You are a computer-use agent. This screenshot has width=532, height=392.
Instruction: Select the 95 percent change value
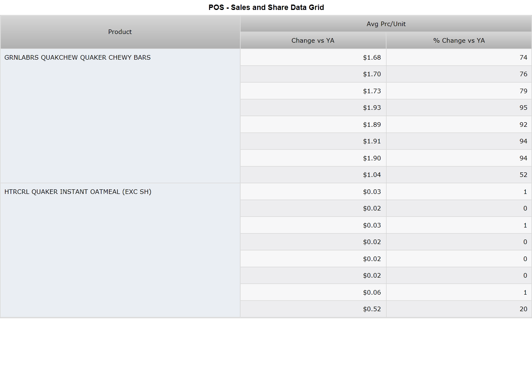523,108
